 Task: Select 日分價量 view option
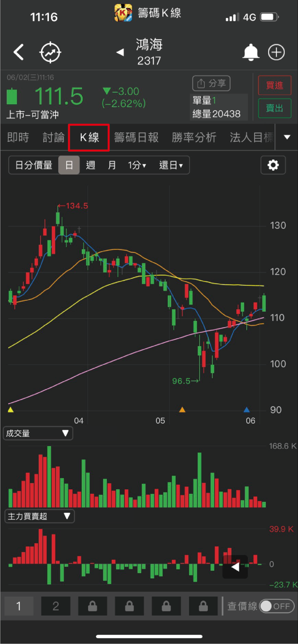tap(34, 165)
